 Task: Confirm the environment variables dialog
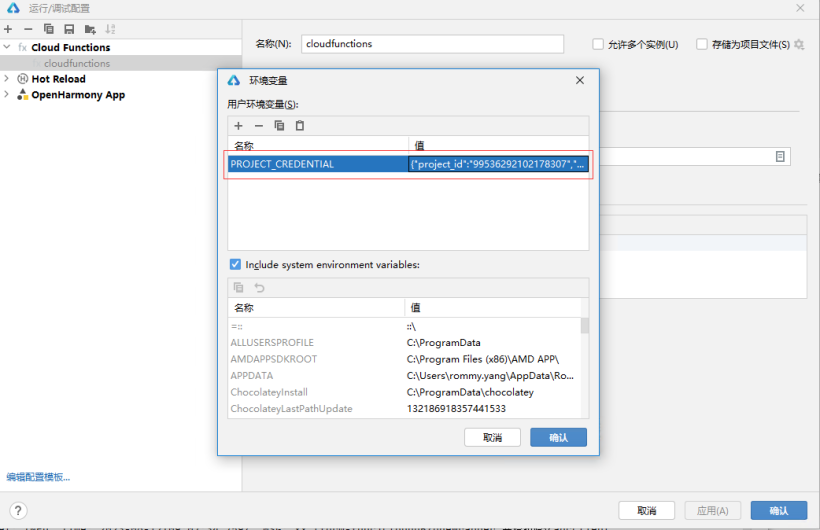tap(559, 437)
